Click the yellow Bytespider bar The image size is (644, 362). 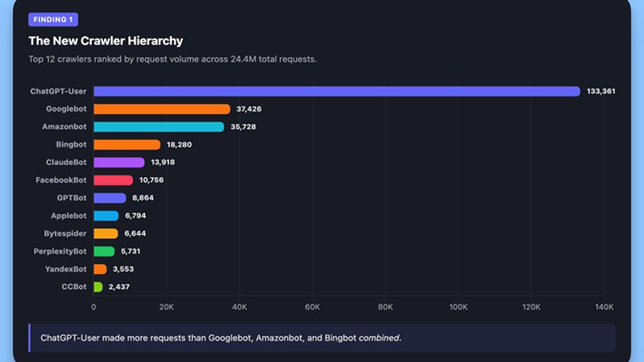click(105, 233)
